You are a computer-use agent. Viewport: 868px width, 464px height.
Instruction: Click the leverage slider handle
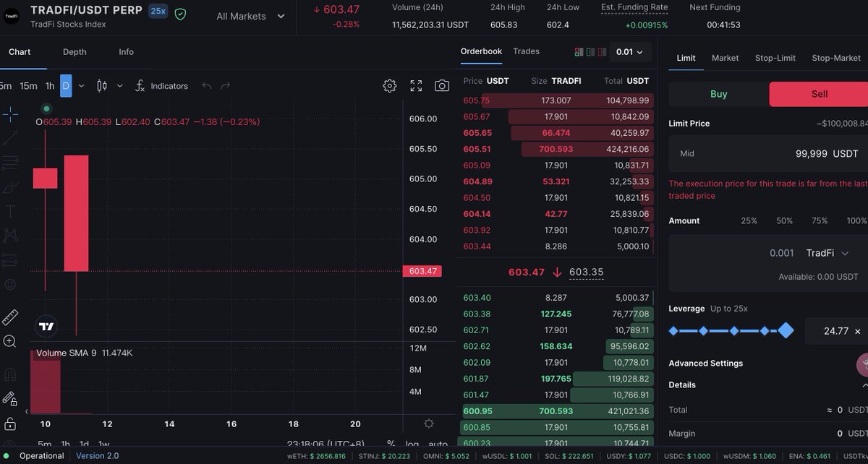[x=786, y=330]
